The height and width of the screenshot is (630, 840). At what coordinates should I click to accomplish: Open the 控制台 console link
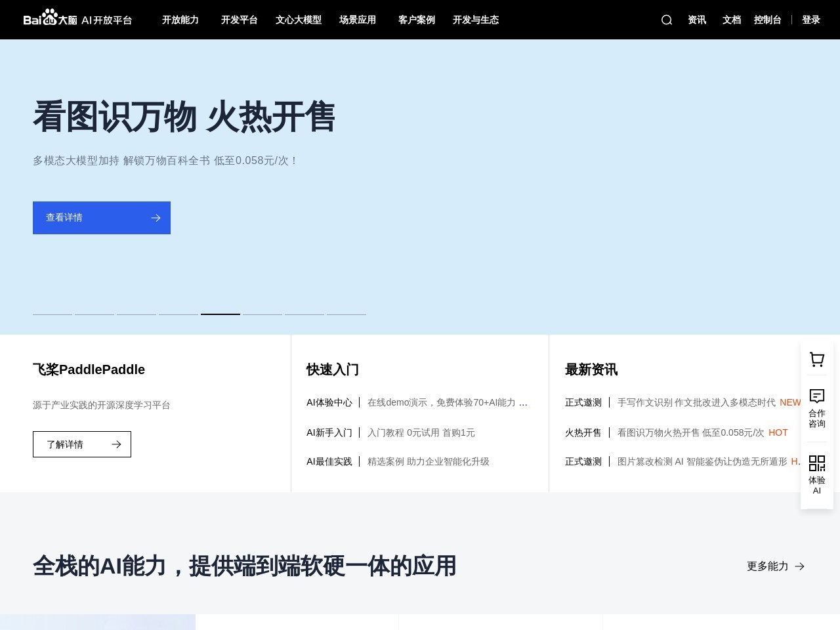pos(767,20)
